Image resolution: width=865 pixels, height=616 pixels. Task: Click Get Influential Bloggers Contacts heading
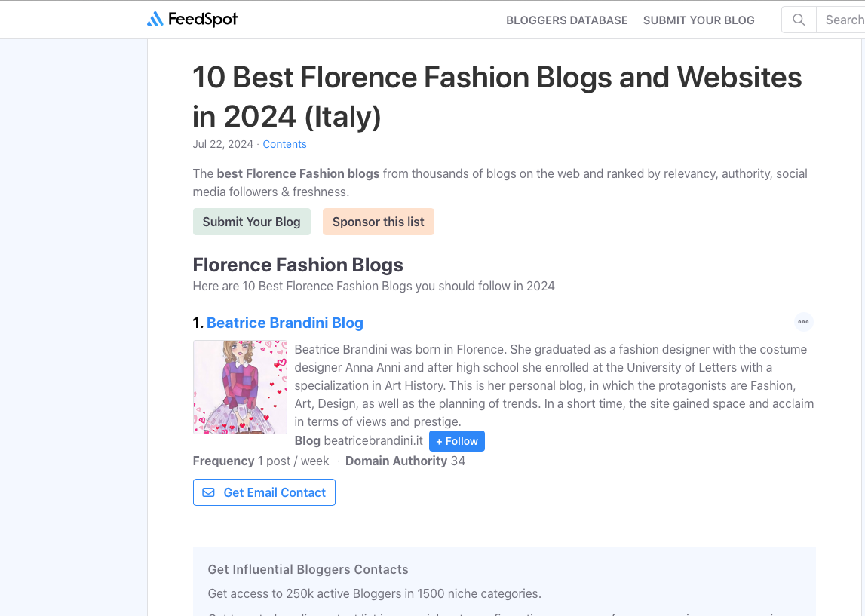click(x=308, y=570)
